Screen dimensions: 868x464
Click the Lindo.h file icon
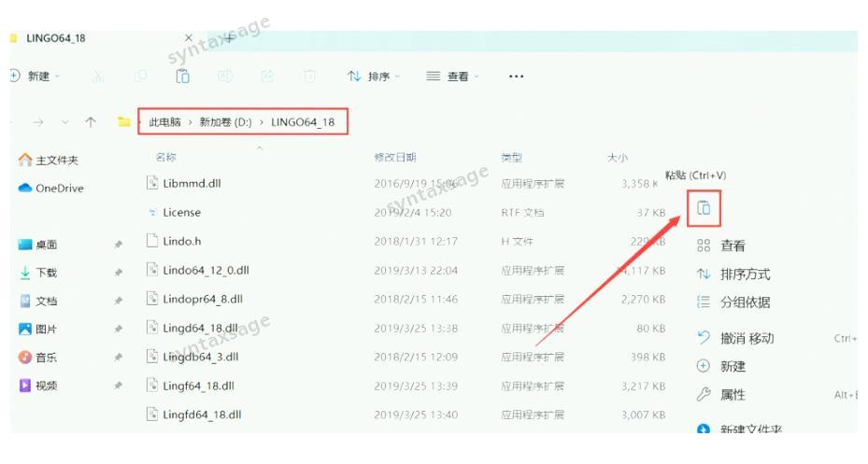[152, 241]
